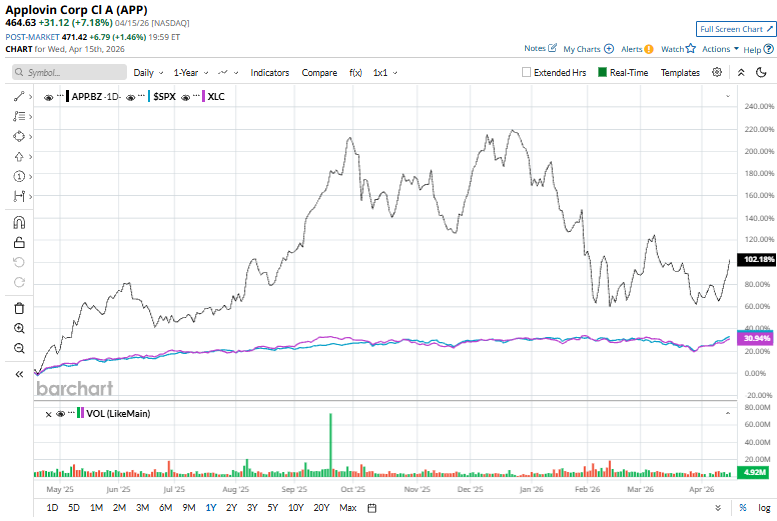This screenshot has width=777, height=521.
Task: Click the undo arrow icon
Action: pos(19,262)
